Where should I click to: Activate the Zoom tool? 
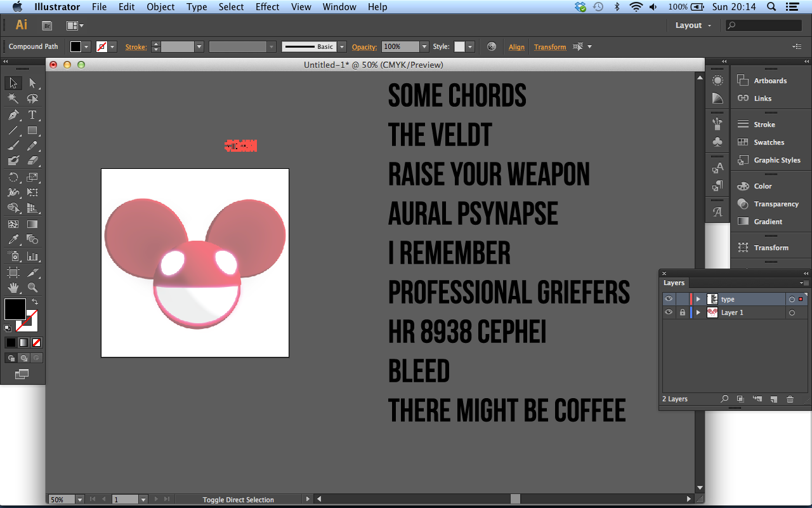coord(32,288)
